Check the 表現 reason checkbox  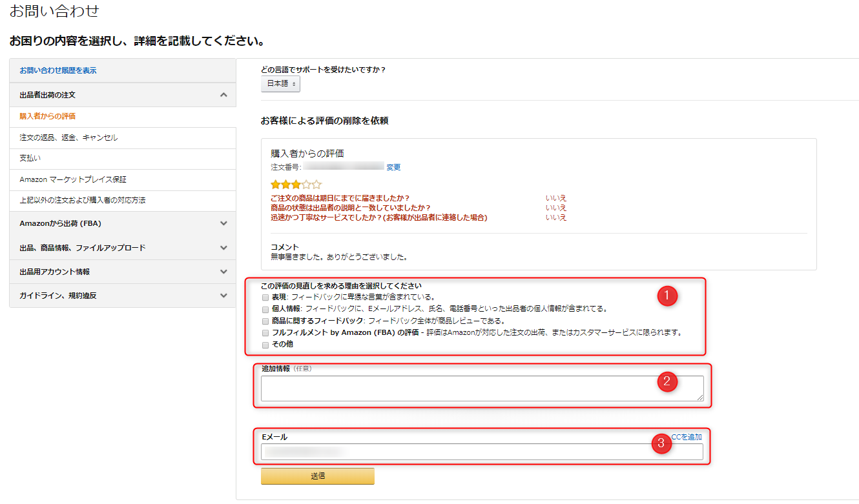(265, 297)
